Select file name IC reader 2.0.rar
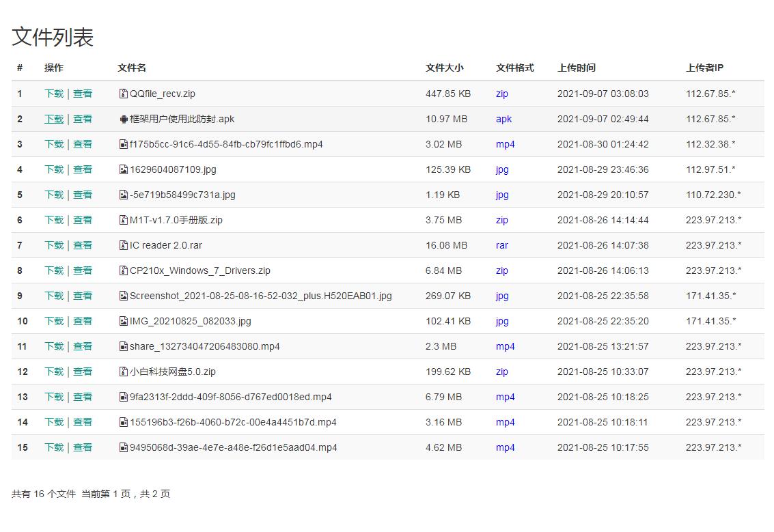 (166, 245)
